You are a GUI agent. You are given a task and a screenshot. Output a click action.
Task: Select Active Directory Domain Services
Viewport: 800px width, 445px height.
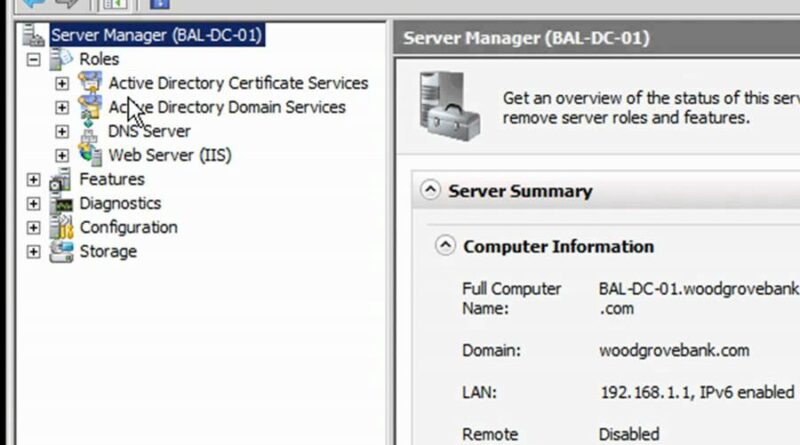(227, 107)
